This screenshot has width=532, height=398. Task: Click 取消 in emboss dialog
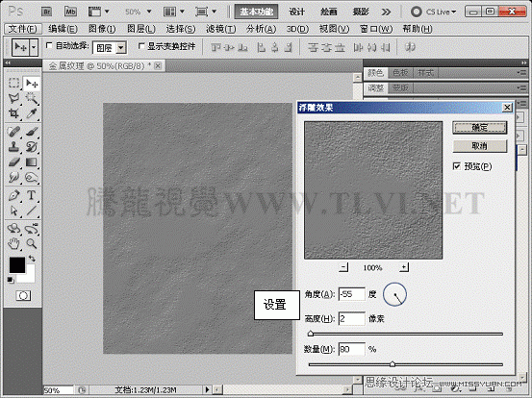point(480,146)
